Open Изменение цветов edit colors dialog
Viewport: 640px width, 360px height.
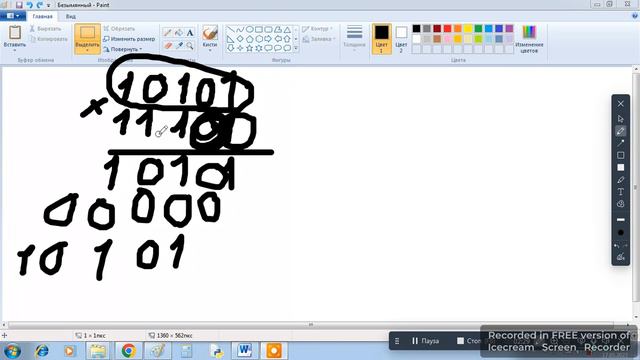529,39
